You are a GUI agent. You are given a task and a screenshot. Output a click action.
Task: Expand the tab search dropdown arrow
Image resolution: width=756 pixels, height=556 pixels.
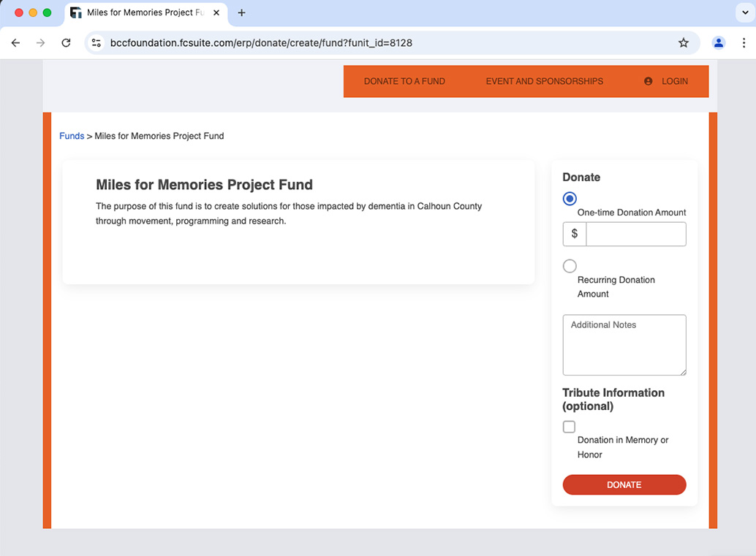click(x=743, y=13)
